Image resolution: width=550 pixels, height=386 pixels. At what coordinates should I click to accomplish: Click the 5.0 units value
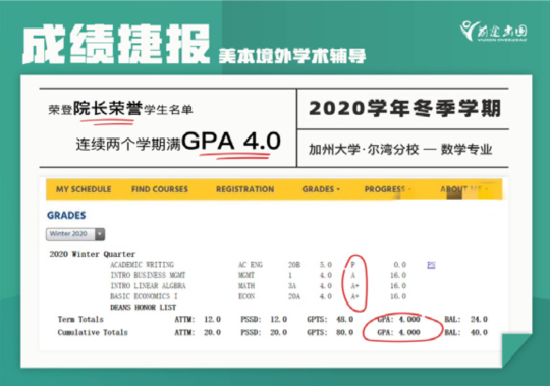click(326, 265)
